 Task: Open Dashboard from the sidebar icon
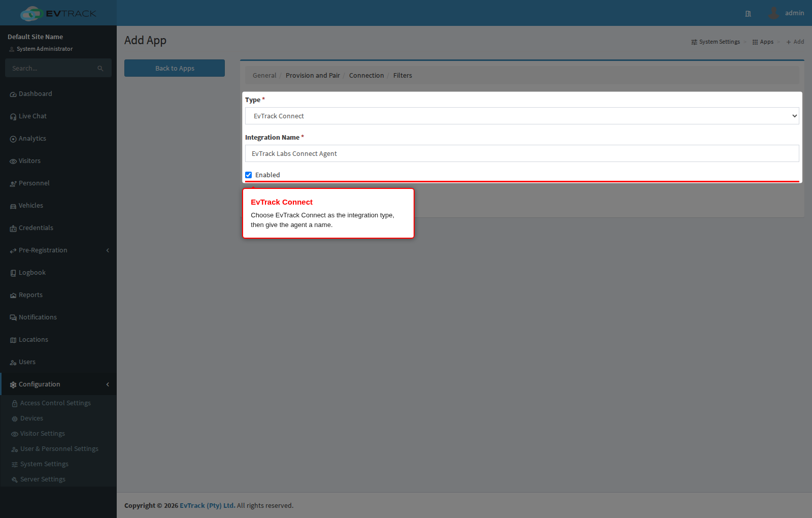click(13, 94)
